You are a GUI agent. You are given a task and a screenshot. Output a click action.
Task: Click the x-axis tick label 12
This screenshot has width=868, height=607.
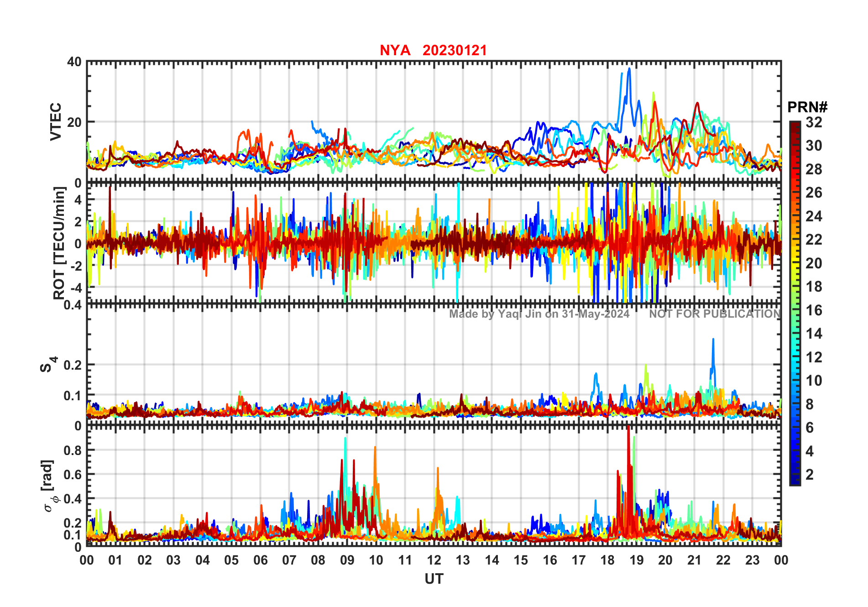point(434,560)
